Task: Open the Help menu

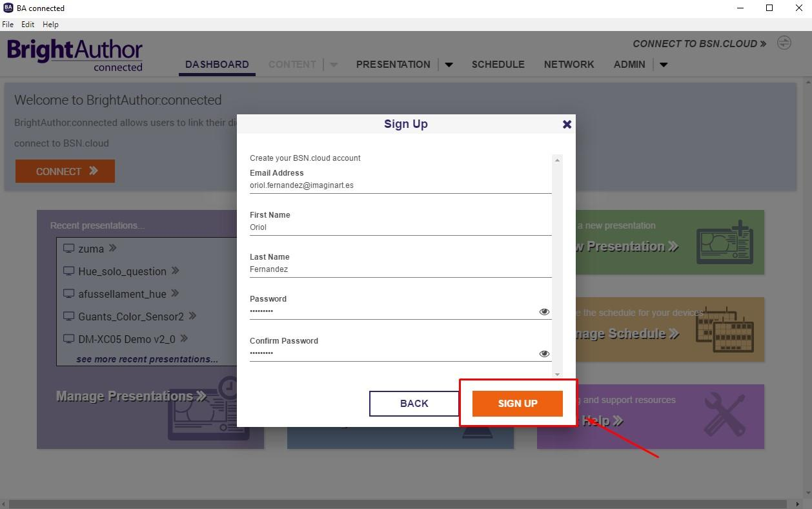Action: point(50,24)
